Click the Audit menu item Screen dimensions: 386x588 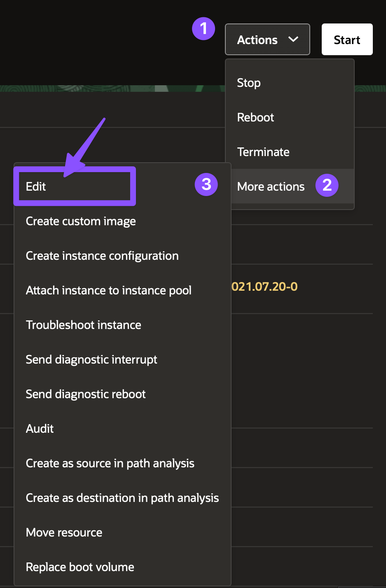[x=122, y=429]
